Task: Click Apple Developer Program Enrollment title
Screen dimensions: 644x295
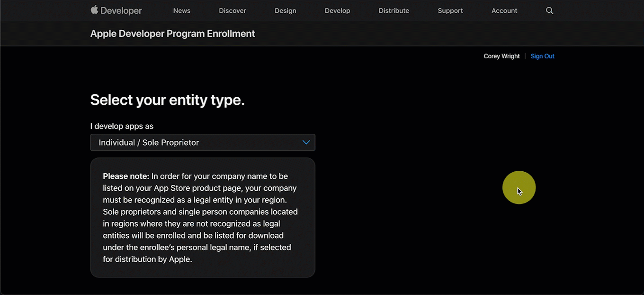Action: pyautogui.click(x=172, y=34)
